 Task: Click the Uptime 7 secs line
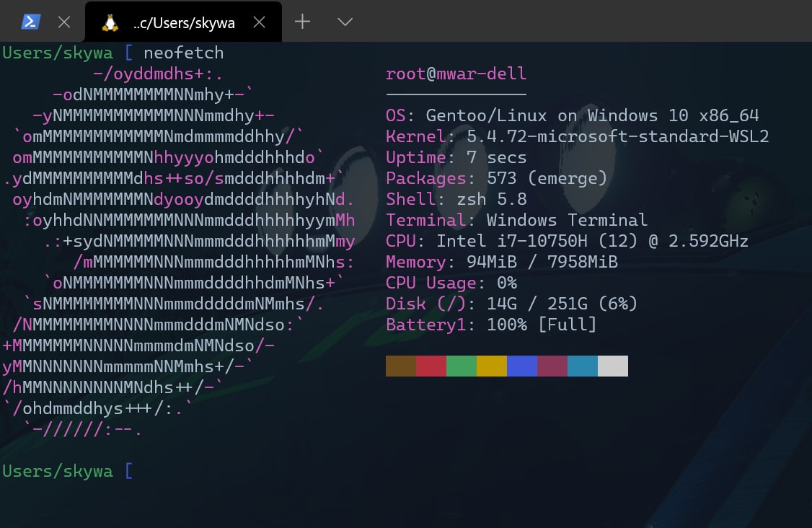point(456,157)
